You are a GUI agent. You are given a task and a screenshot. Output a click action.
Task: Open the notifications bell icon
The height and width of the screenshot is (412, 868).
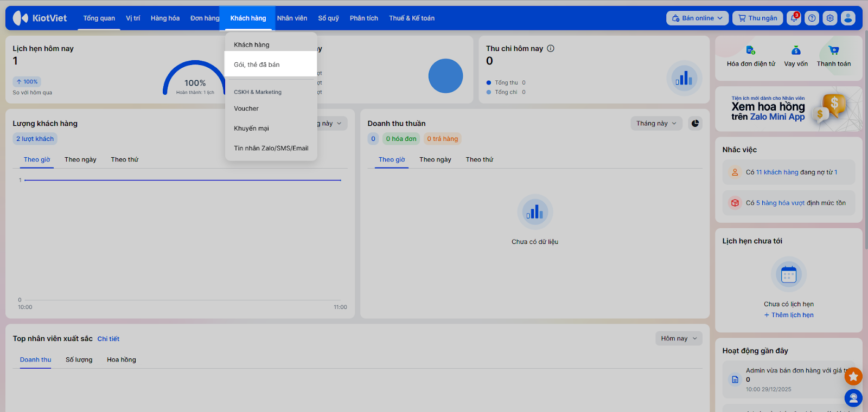794,18
